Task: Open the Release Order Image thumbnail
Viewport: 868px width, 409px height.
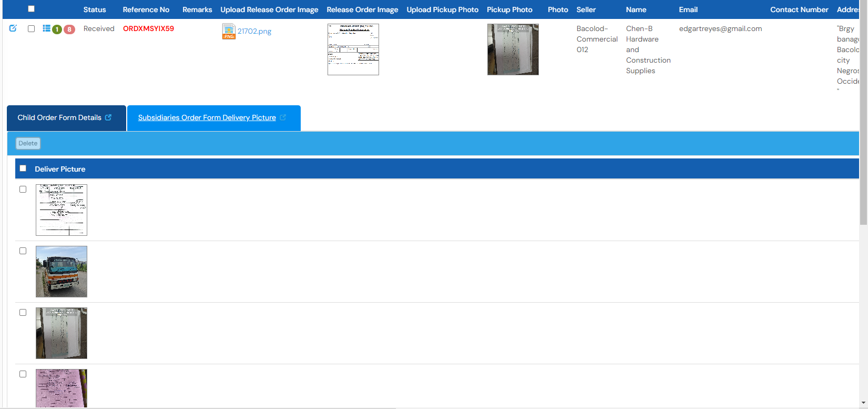Action: click(353, 49)
